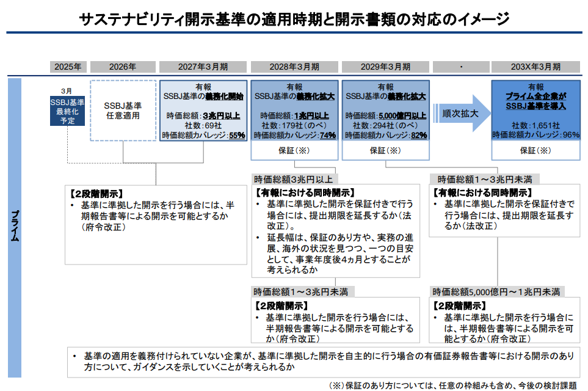Viewport: 588px width, 391px height.
Task: Click the 順次拡大 arrow shape
Action: point(462,113)
